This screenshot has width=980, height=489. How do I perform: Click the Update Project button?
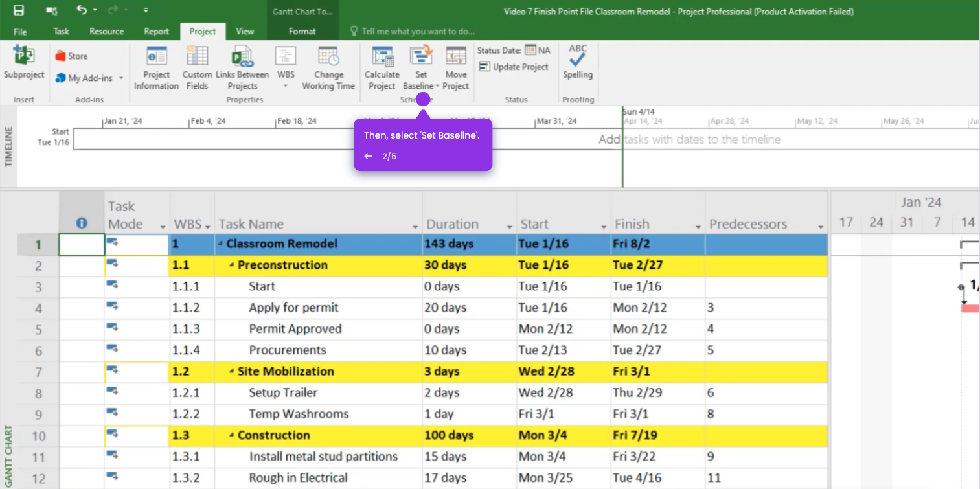[x=514, y=67]
